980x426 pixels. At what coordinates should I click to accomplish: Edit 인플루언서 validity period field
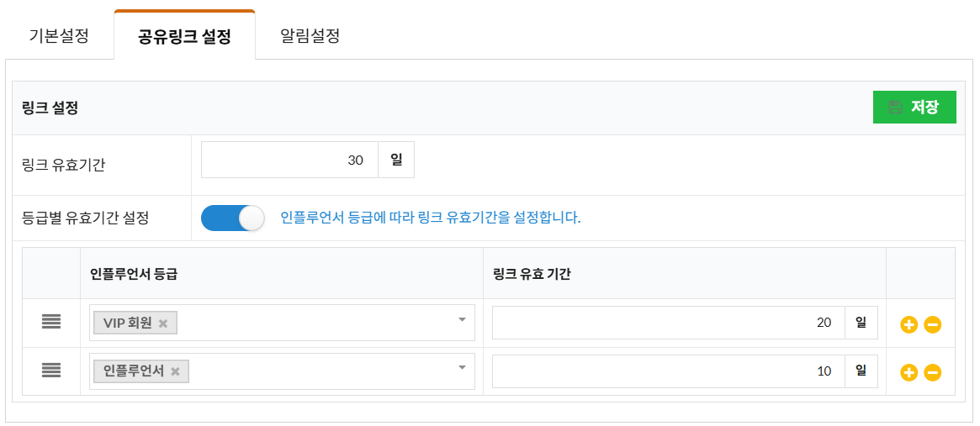point(668,371)
